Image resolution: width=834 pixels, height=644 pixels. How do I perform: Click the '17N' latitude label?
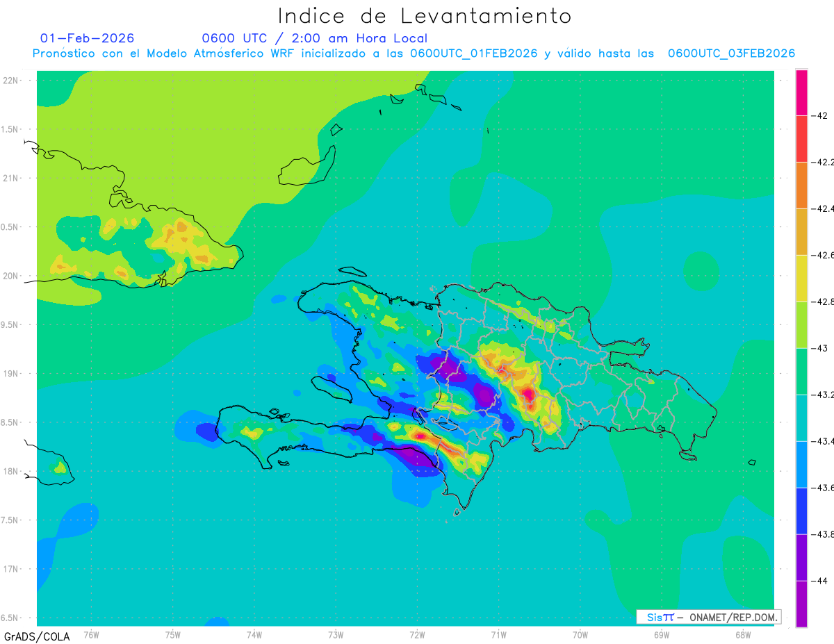tap(12, 569)
